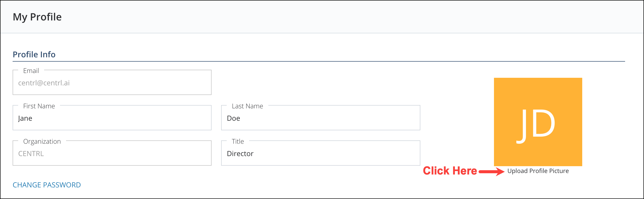This screenshot has height=199, width=644.
Task: Click the Last Name label text
Action: click(247, 106)
